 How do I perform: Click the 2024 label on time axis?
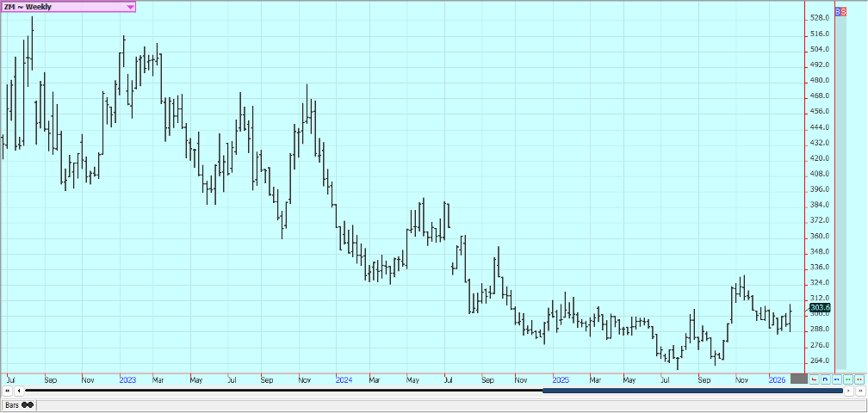pos(344,379)
